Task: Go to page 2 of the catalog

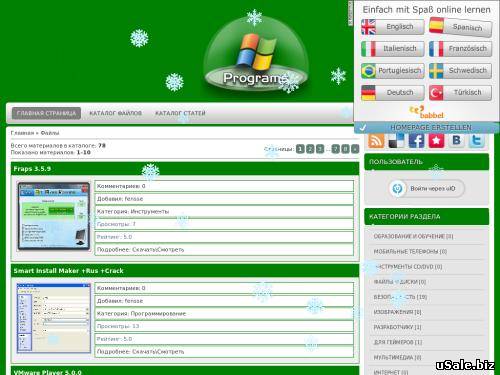Action: (x=310, y=149)
